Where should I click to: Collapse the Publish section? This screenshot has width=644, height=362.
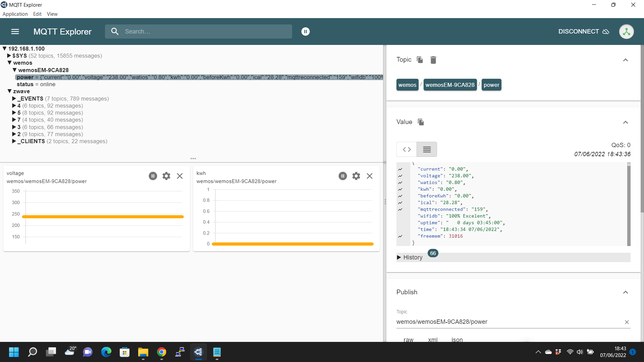626,292
